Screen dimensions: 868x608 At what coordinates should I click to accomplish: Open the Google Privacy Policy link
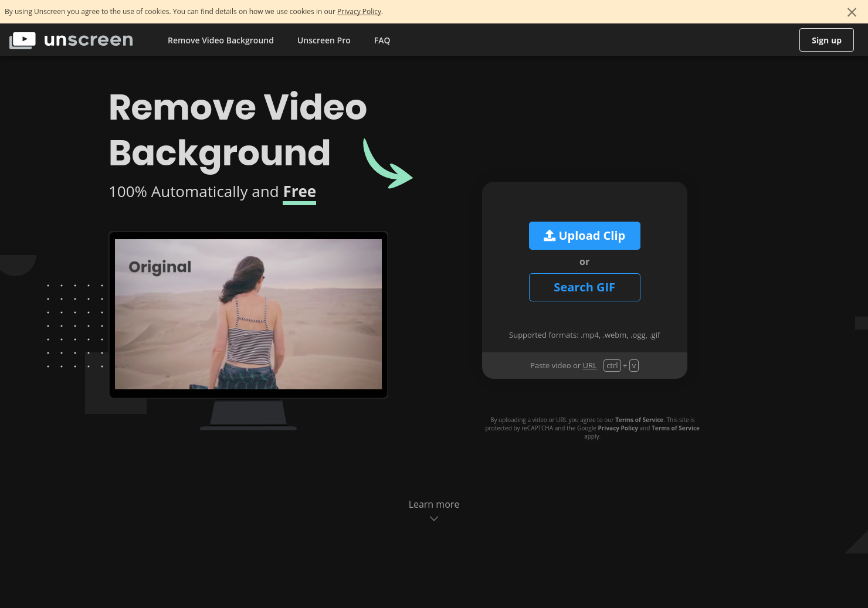(x=618, y=428)
